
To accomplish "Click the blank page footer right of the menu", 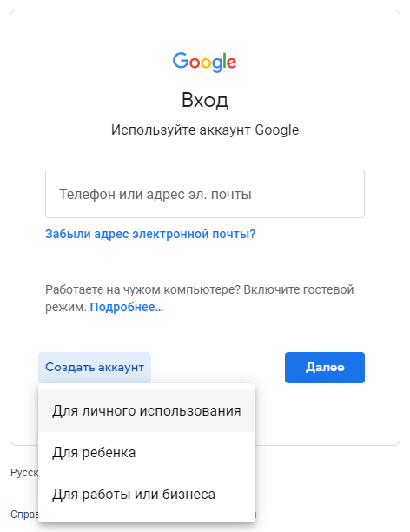I will click(333, 489).
